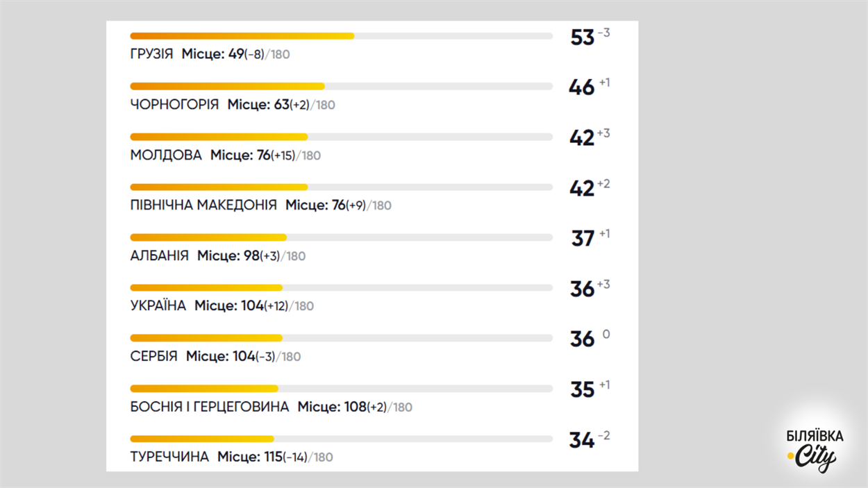The image size is (868, 488).
Task: Click Ukraine's rank text Місце: 104(+12)
Action: 241,305
